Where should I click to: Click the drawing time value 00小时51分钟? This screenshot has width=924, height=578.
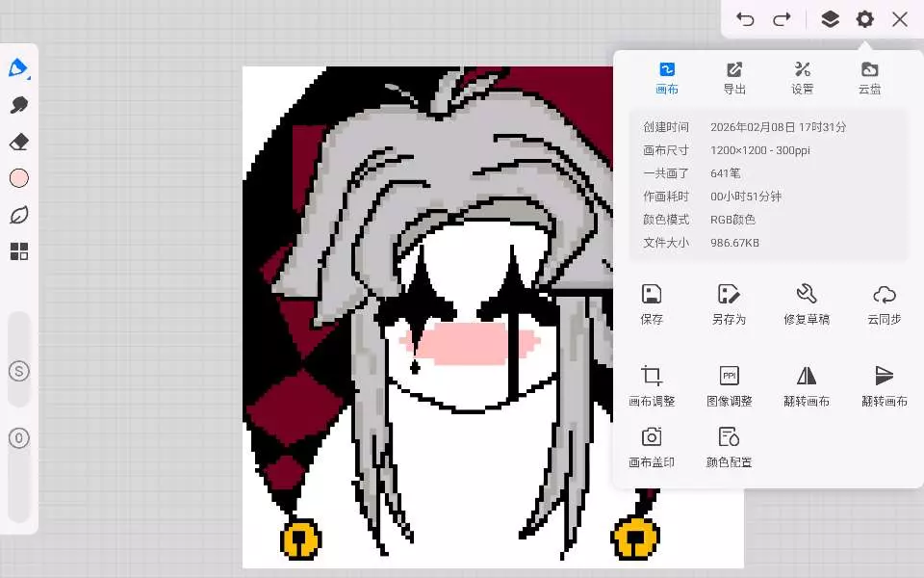(x=746, y=197)
